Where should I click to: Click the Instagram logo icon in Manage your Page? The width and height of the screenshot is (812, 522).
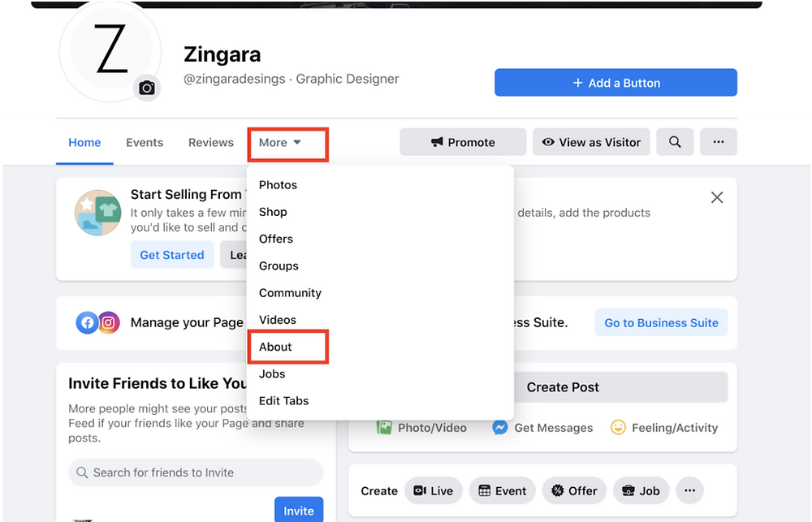108,322
